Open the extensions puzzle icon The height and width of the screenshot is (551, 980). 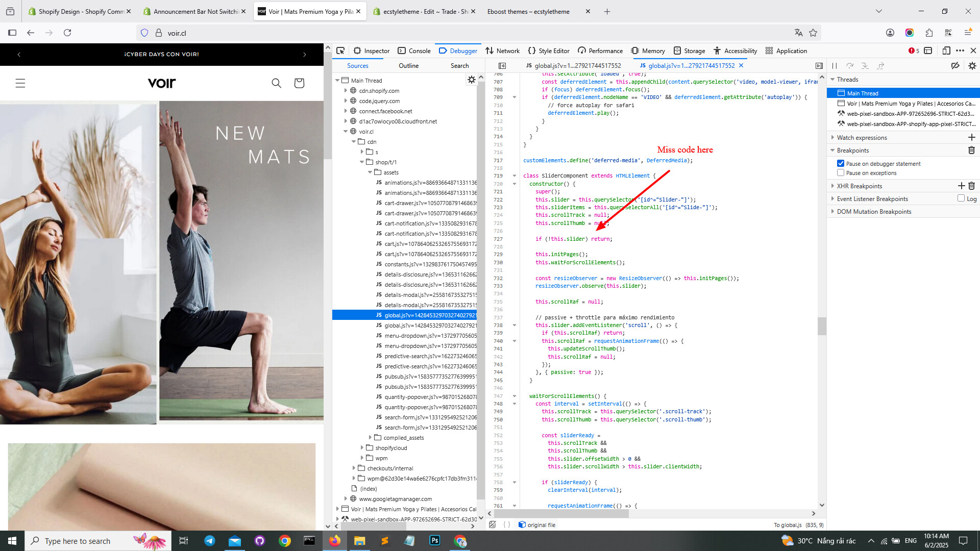pos(929,33)
